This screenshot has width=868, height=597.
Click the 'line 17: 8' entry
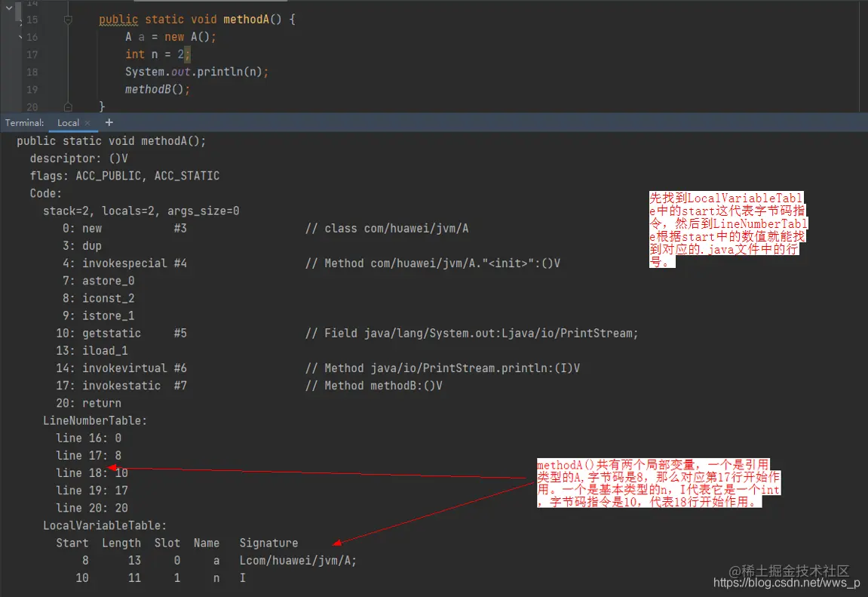tap(88, 456)
